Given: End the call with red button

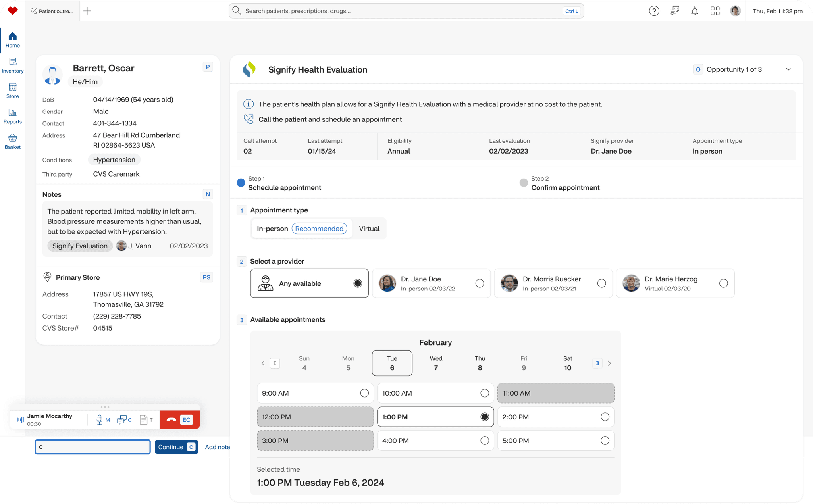Looking at the screenshot, I should click(172, 420).
